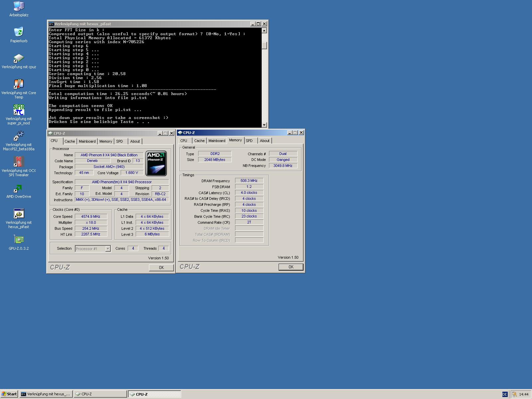The height and width of the screenshot is (399, 532).
Task: Select the GPU-Z.0.3.2 desktop icon
Action: coord(19,240)
